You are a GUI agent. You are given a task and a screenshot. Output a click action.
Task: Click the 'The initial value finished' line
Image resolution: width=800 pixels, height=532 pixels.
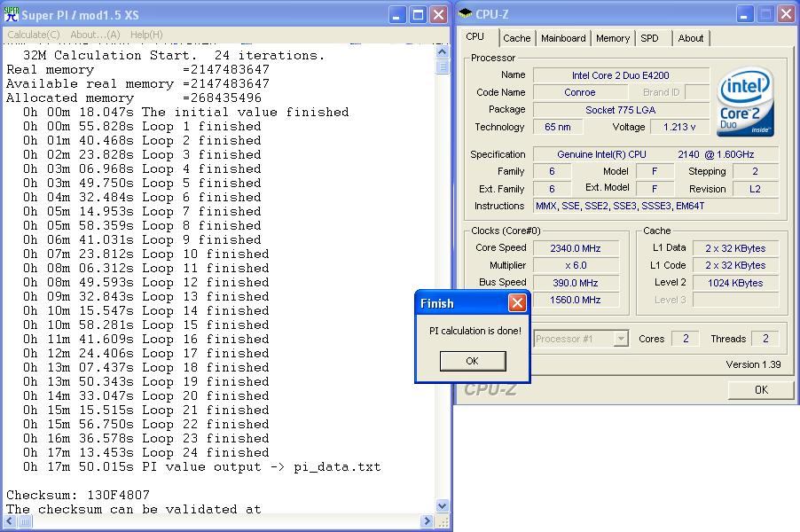[185, 113]
